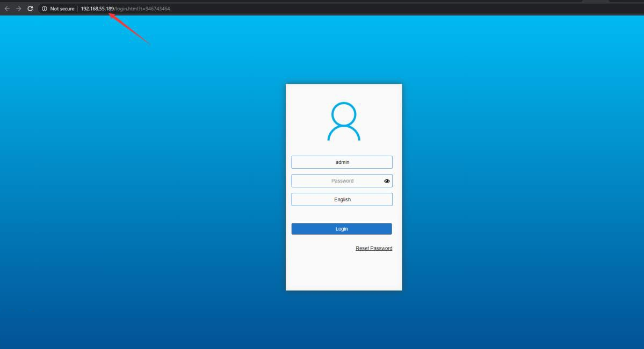Screen dimensions: 644x349
Task: Select the address bar URL 192.168.55.189
Action: [125, 9]
